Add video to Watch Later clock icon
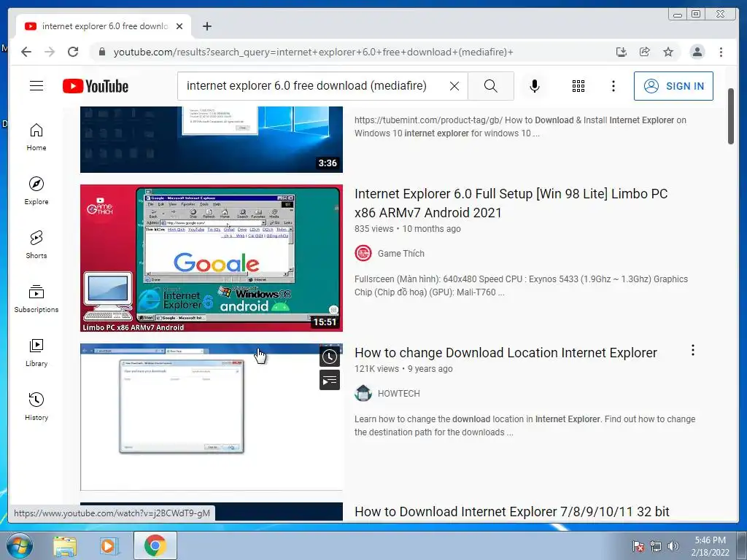The width and height of the screenshot is (747, 560). point(330,357)
